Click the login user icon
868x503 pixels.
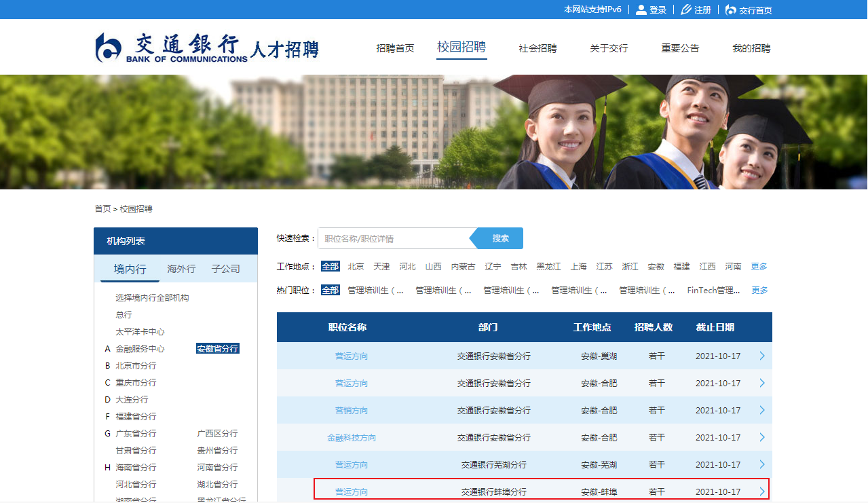point(641,10)
